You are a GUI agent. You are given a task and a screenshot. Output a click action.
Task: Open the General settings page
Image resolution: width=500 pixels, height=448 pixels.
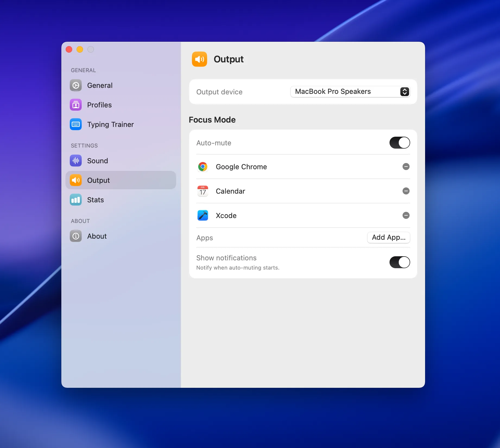click(x=121, y=85)
